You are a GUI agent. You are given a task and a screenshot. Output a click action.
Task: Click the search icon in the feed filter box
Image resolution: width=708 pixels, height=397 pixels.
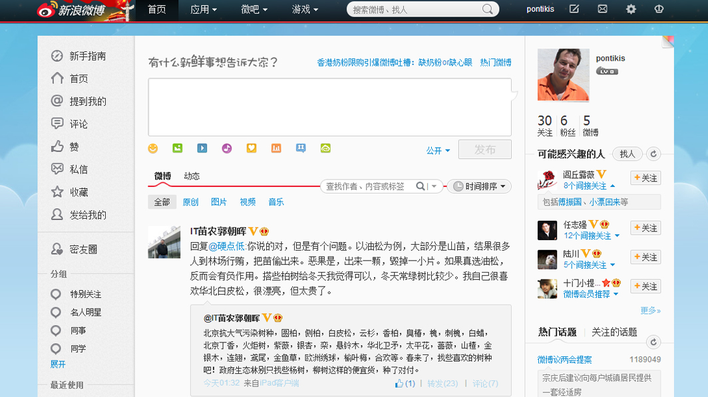click(420, 186)
